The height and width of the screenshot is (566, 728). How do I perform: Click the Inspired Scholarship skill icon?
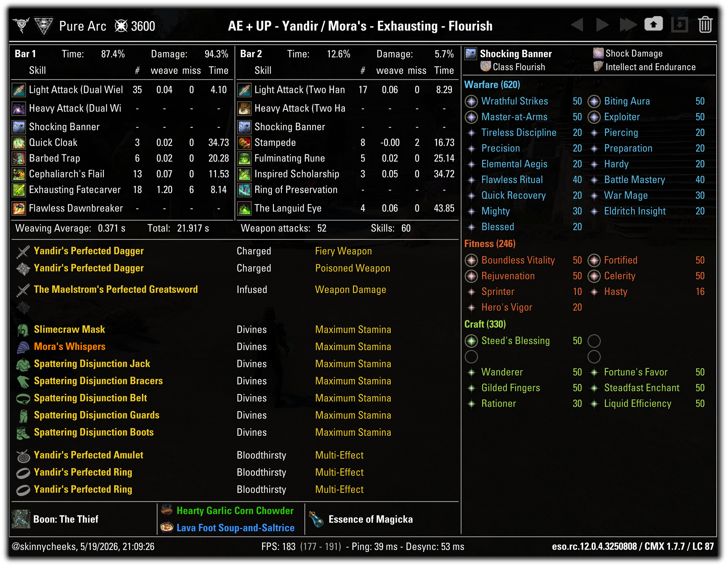pos(244,174)
